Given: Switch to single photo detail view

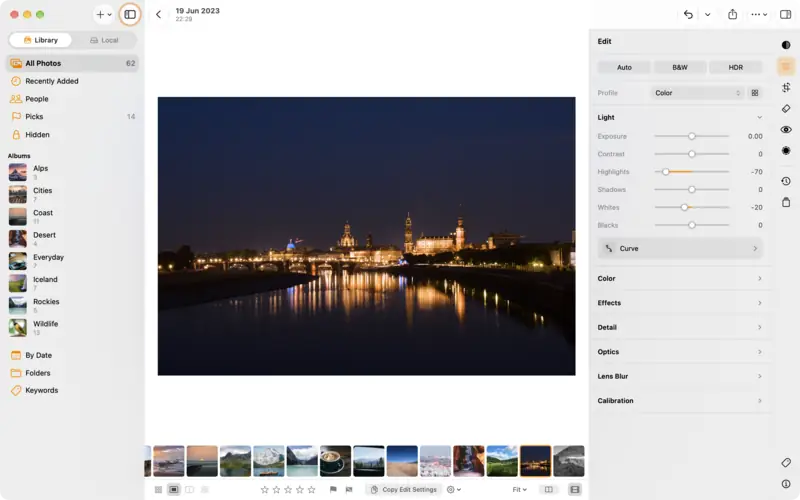Looking at the screenshot, I should [173, 489].
